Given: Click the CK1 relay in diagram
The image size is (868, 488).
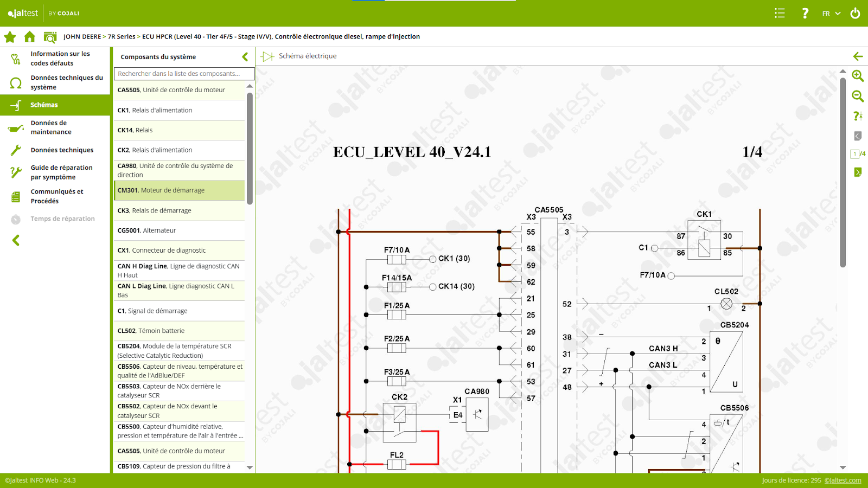Looking at the screenshot, I should click(x=704, y=241).
